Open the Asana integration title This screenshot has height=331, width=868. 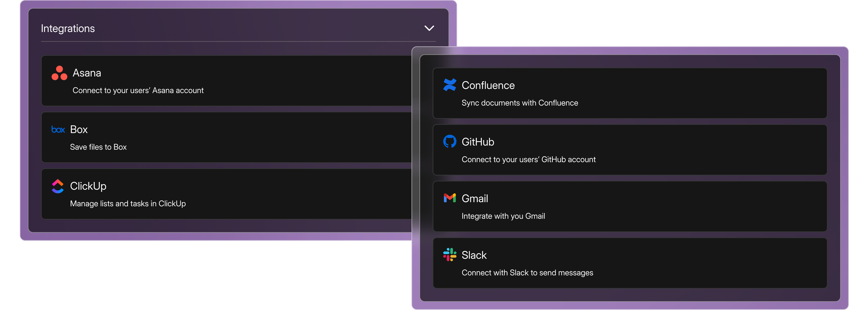pyautogui.click(x=87, y=73)
